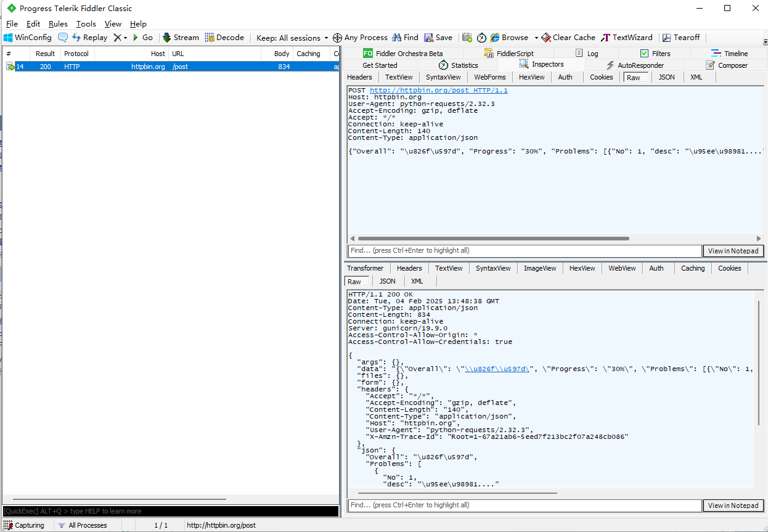Click the http://httpbin.org/post link in request
This screenshot has width=768, height=532.
tap(439, 90)
